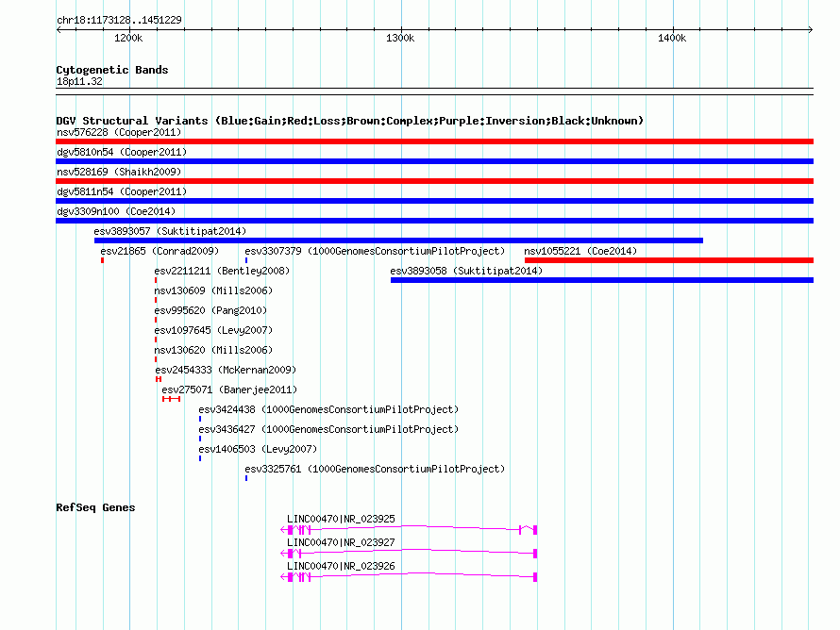Screen dimensions: 840x630
Task: Click the LINC00470|NR_023927 gene label
Action: 341,542
